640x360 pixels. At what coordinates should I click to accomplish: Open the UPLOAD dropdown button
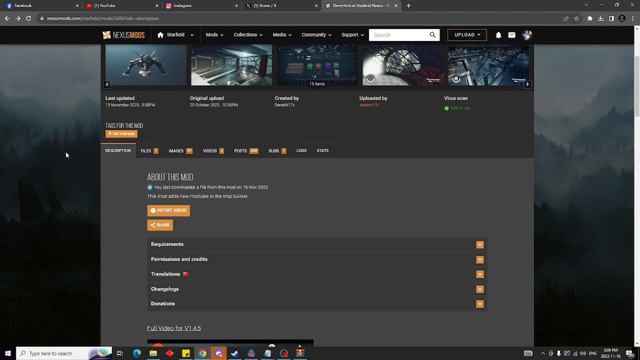(x=467, y=35)
